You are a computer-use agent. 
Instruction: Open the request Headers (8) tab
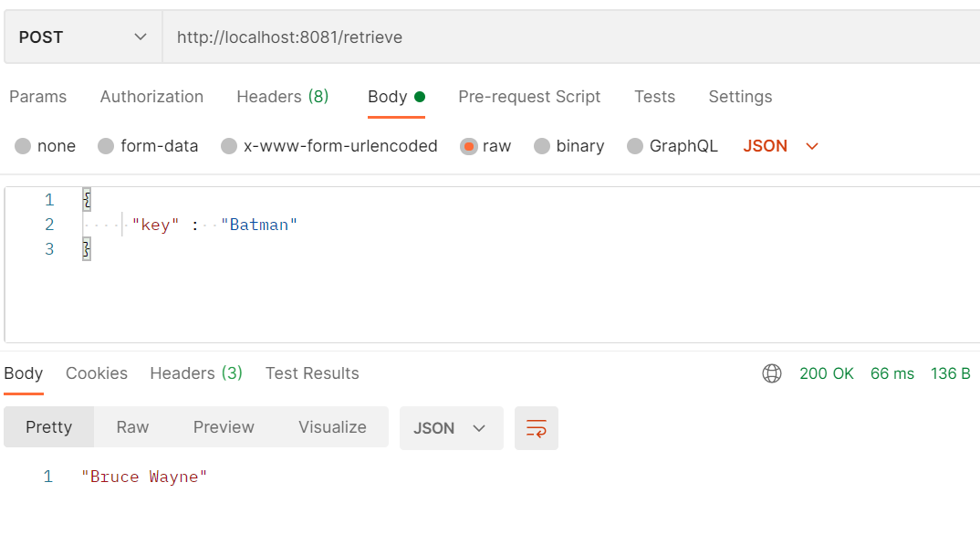(x=283, y=97)
